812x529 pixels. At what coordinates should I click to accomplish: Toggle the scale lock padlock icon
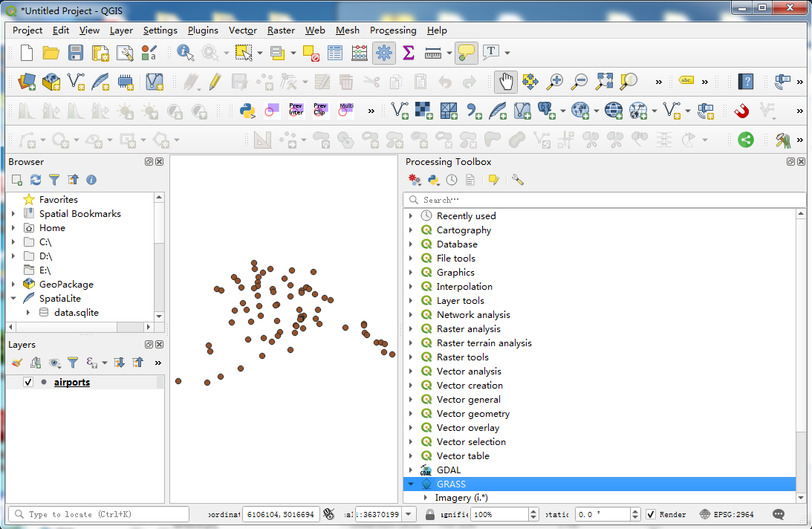click(430, 514)
